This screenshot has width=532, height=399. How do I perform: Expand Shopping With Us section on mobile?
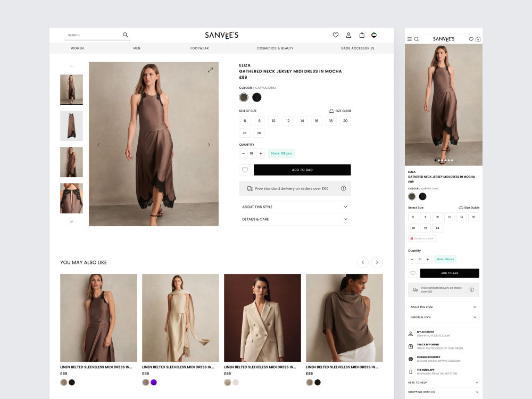point(444,392)
